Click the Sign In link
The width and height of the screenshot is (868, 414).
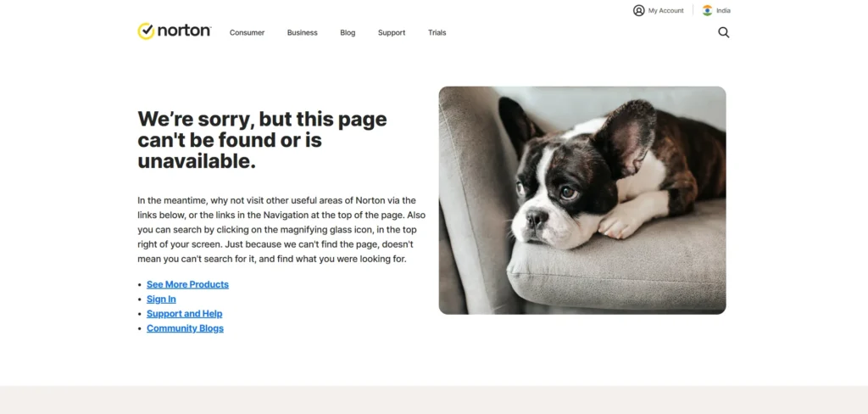pos(161,299)
